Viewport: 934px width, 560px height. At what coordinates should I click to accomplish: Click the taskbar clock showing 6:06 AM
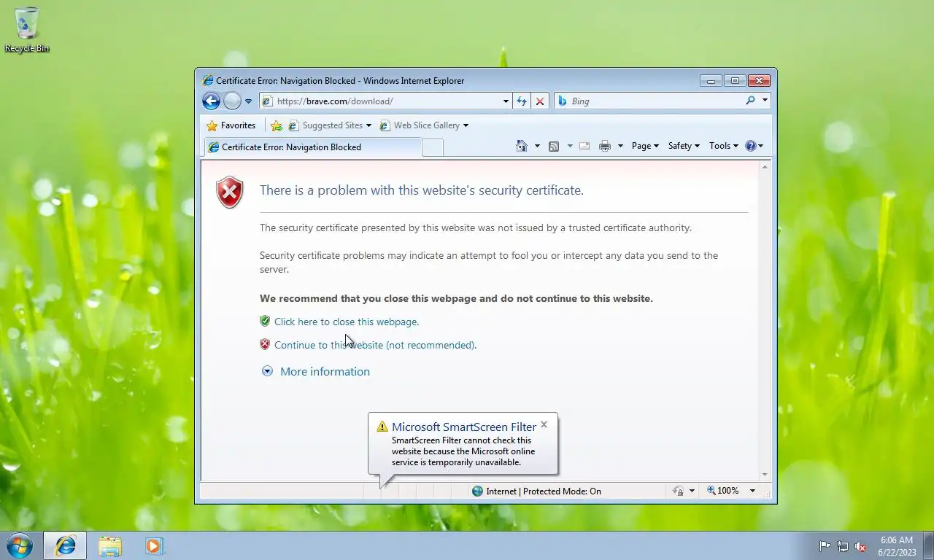897,546
